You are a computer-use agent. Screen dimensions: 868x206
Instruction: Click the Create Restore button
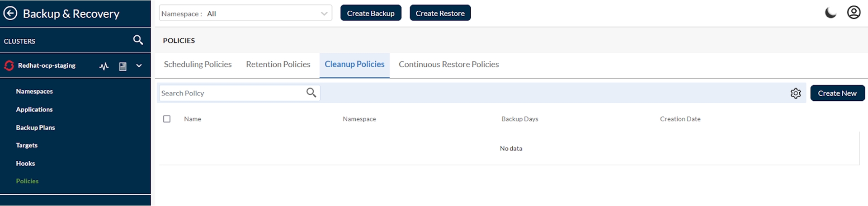pos(440,13)
